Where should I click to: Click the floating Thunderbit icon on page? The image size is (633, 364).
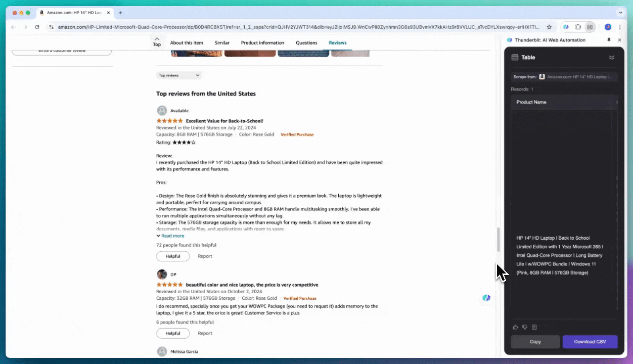[x=486, y=298]
